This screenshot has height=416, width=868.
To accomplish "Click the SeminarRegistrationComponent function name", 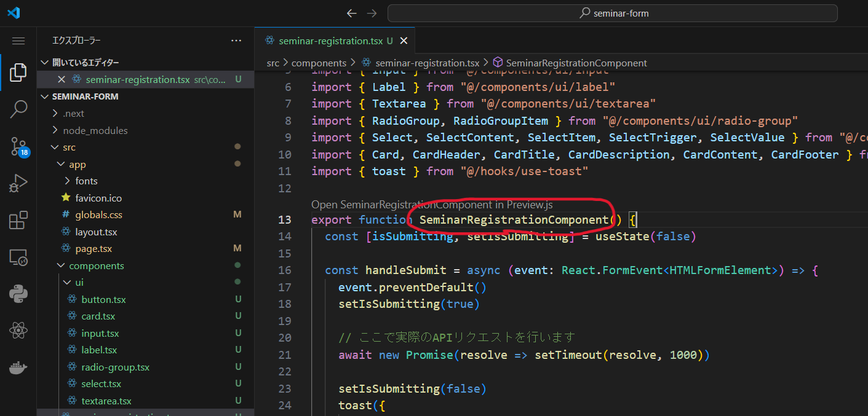I will pyautogui.click(x=514, y=219).
